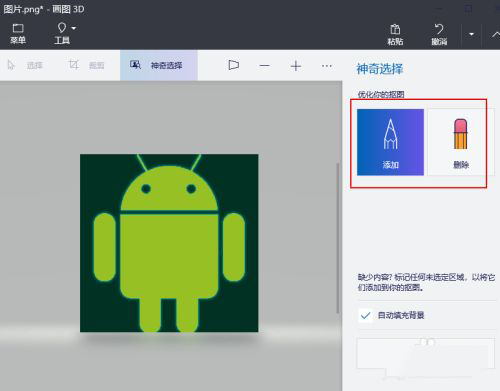The image size is (500, 391).
Task: Toggle the 自动填充背景 checkbox
Action: coord(365,315)
